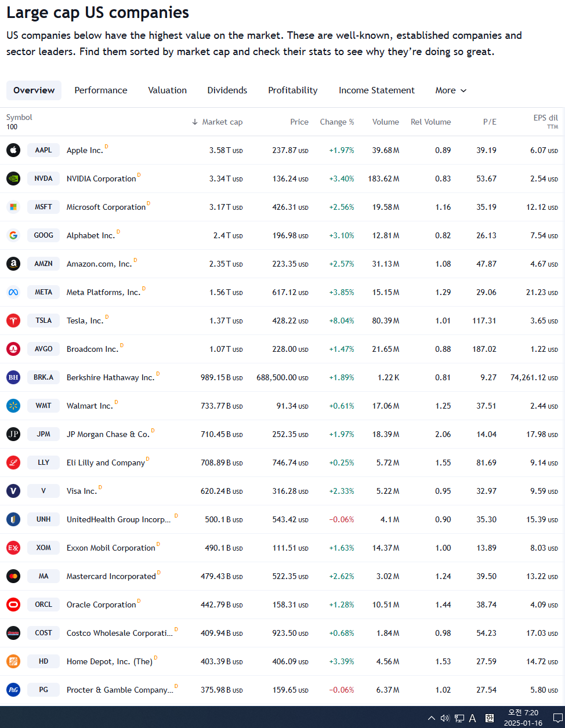Switch to the Performance tab

coord(101,90)
